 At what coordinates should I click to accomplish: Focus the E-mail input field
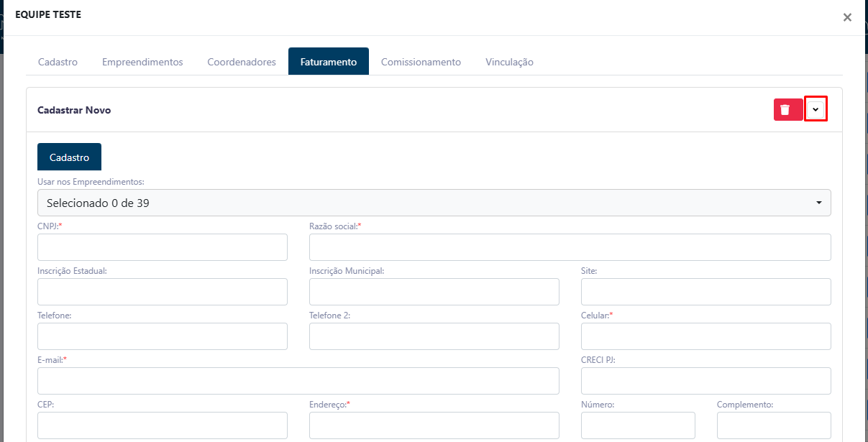click(x=298, y=381)
